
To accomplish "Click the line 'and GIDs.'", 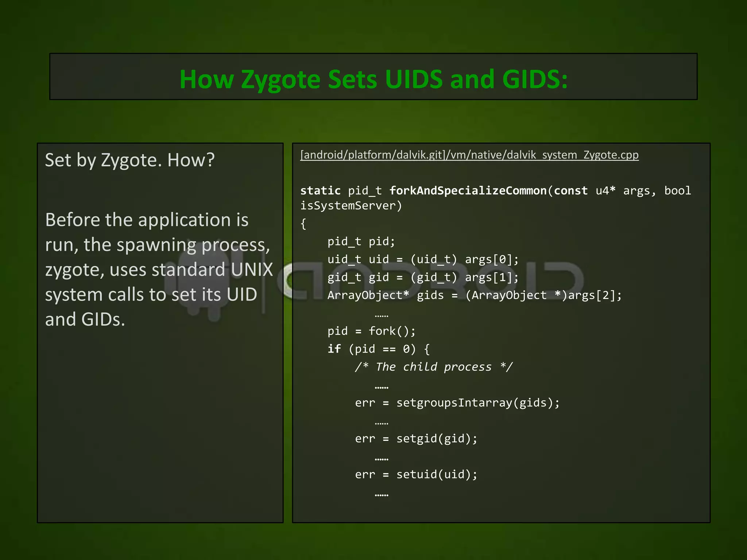I will tap(85, 319).
